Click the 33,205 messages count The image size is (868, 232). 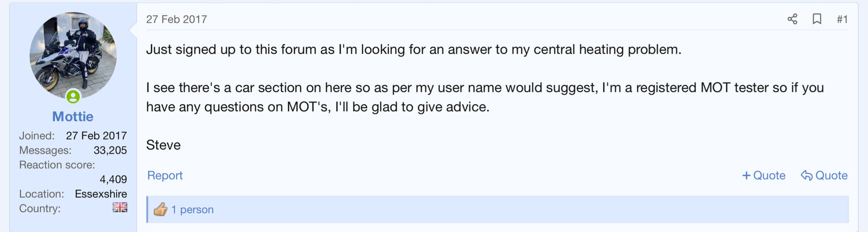coord(110,150)
